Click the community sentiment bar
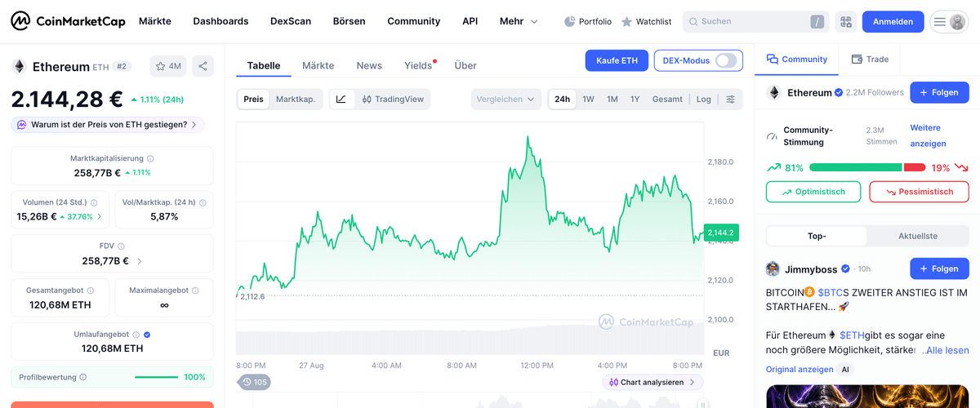 (867, 167)
